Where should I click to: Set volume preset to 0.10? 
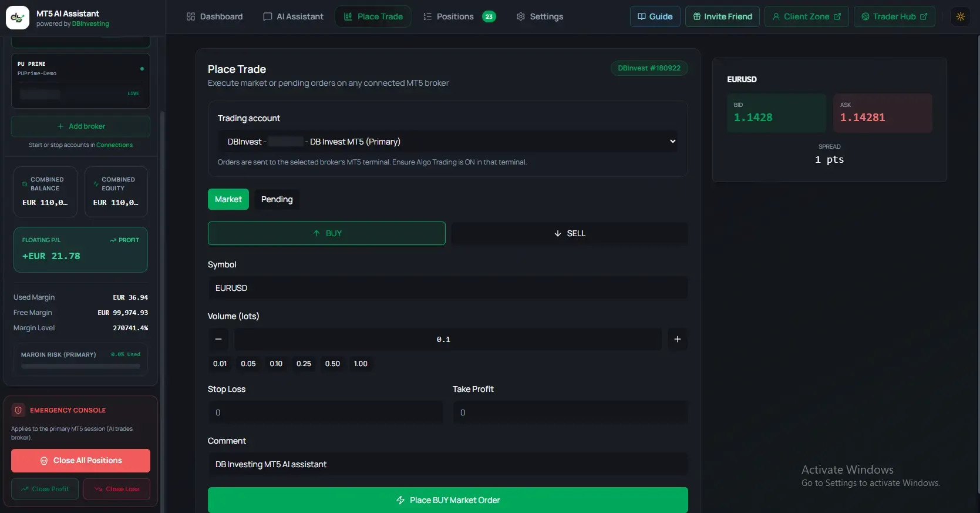coord(276,364)
